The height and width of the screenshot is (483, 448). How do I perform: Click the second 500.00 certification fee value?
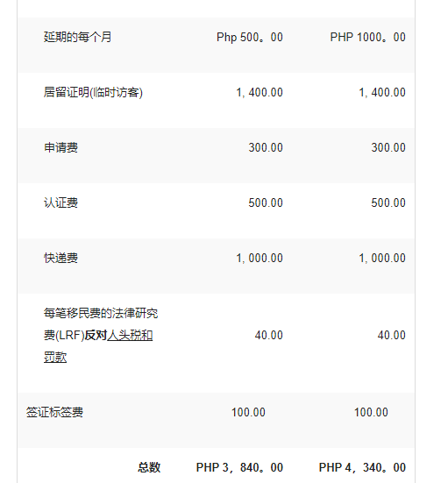pyautogui.click(x=388, y=202)
